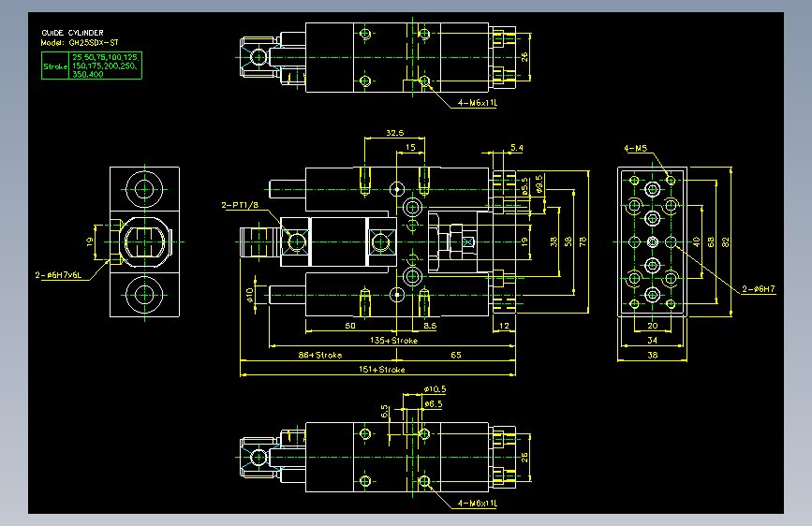
Task: Select the 151+Stroke overall length dimension
Action: [382, 369]
